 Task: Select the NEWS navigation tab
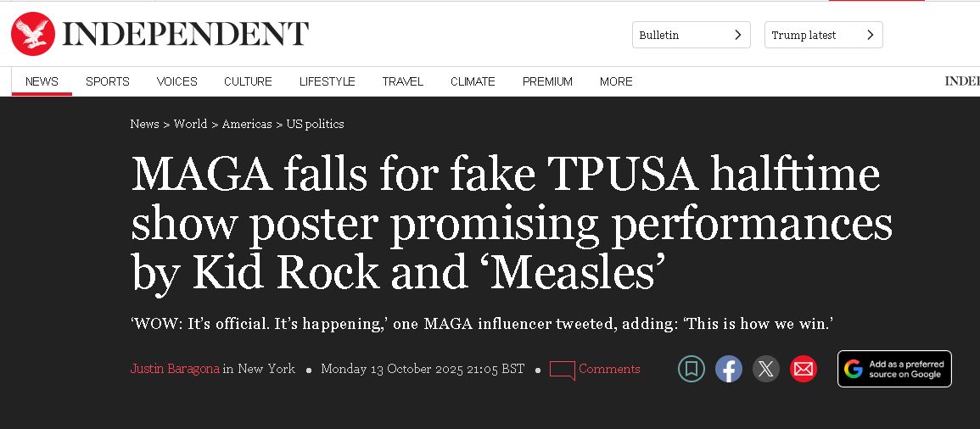tap(42, 81)
